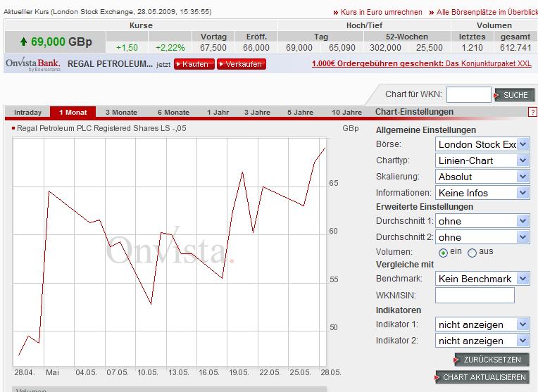Viewport: 538px width, 392px height.
Task: Open the Börse dropdown
Action: click(482, 144)
